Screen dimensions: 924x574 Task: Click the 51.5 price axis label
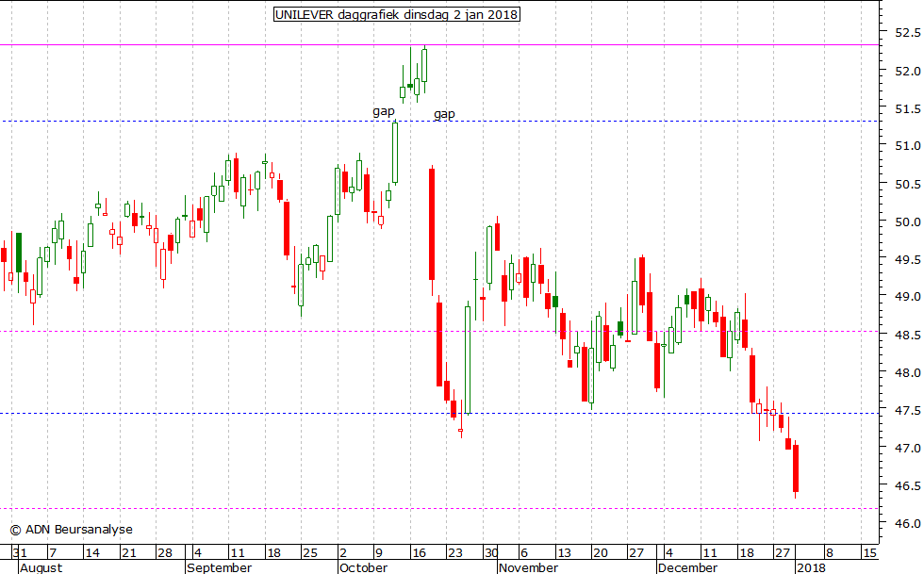point(907,108)
